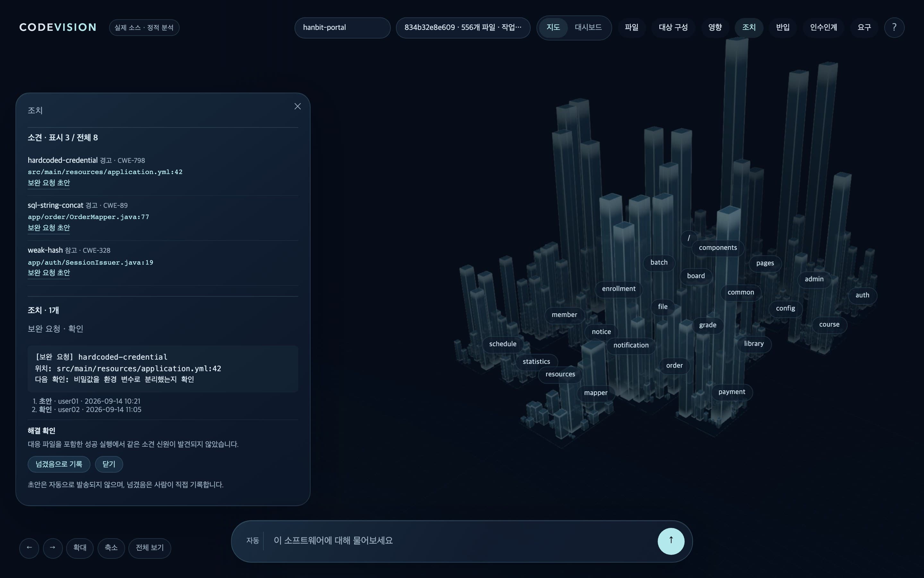
Task: Click the 축소 zoom out button
Action: coord(111,548)
